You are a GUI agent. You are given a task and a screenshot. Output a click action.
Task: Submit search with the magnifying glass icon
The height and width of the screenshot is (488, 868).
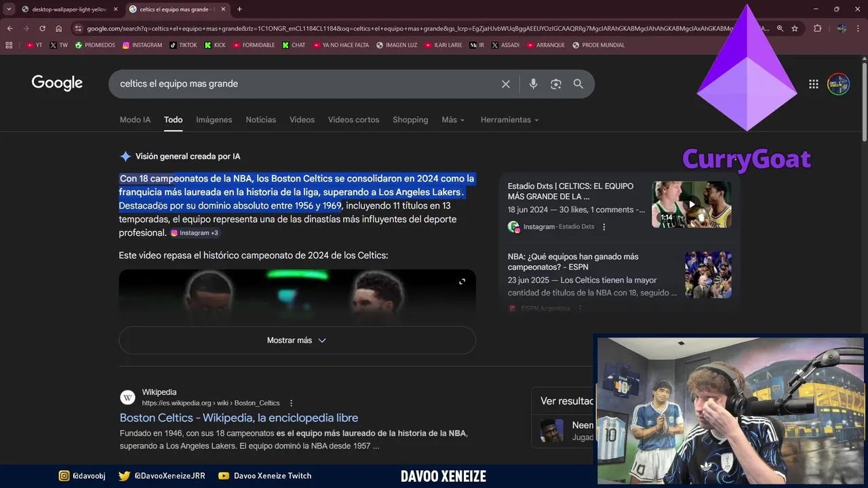tap(578, 84)
